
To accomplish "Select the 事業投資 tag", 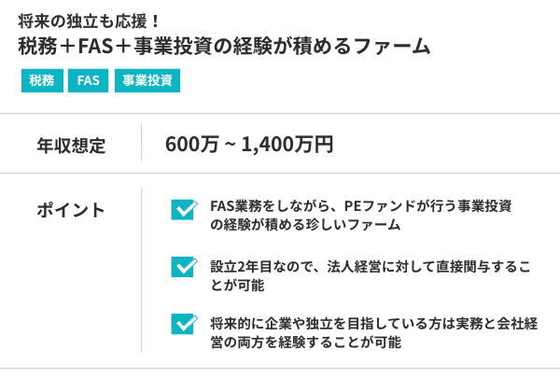I will [147, 80].
